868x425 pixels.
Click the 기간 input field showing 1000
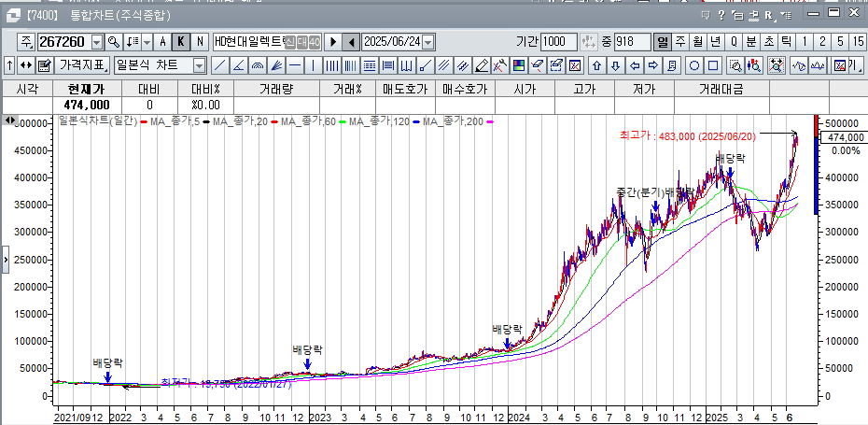(558, 42)
